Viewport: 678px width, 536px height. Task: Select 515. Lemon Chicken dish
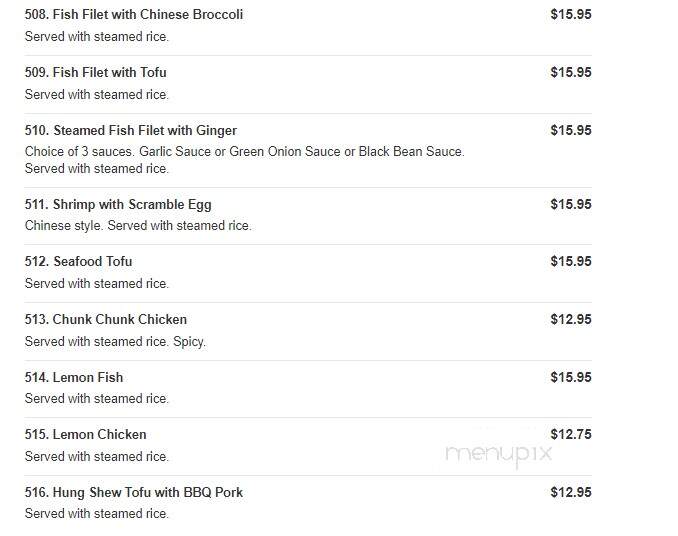[85, 434]
